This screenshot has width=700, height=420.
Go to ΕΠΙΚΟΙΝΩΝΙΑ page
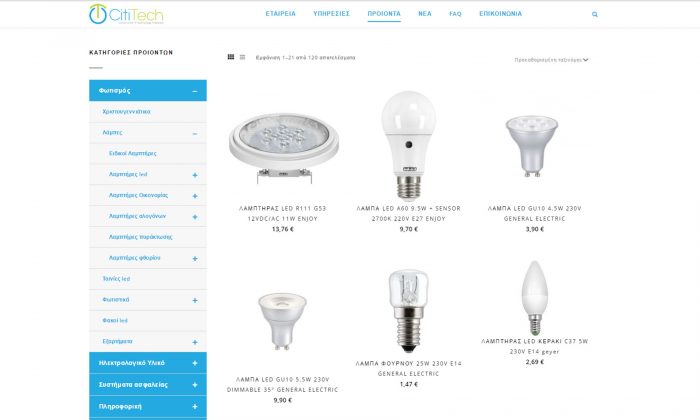[x=500, y=14]
